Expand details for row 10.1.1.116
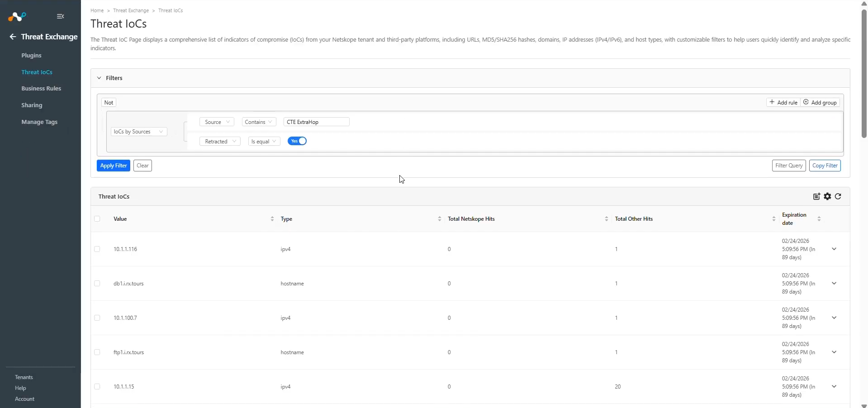Image resolution: width=868 pixels, height=408 pixels. [834, 249]
